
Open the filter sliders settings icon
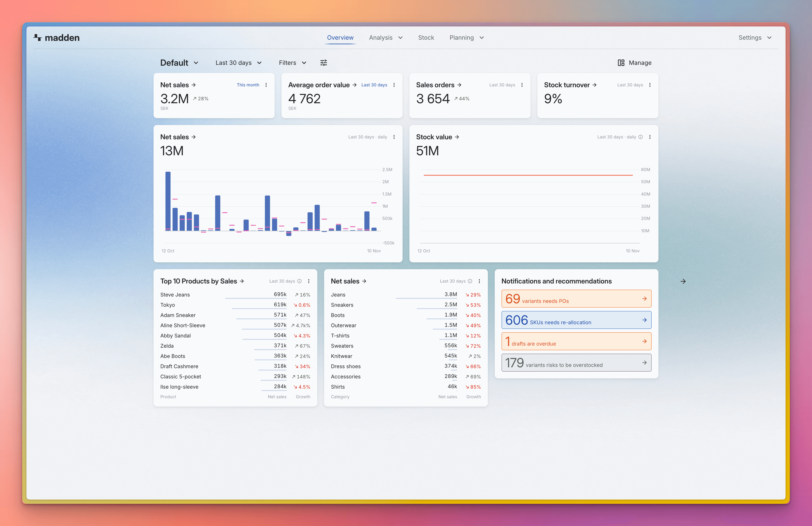click(323, 63)
